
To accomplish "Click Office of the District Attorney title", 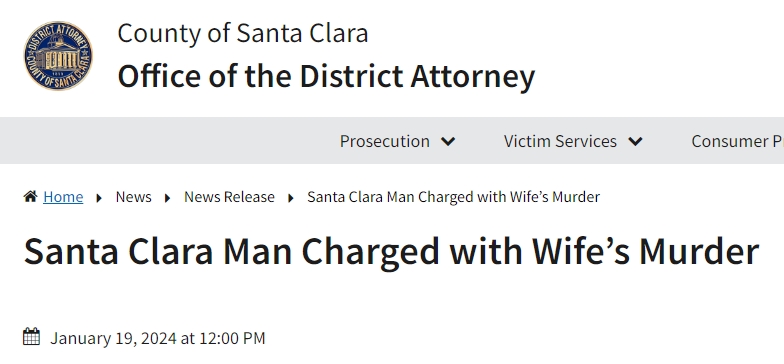I will (326, 76).
